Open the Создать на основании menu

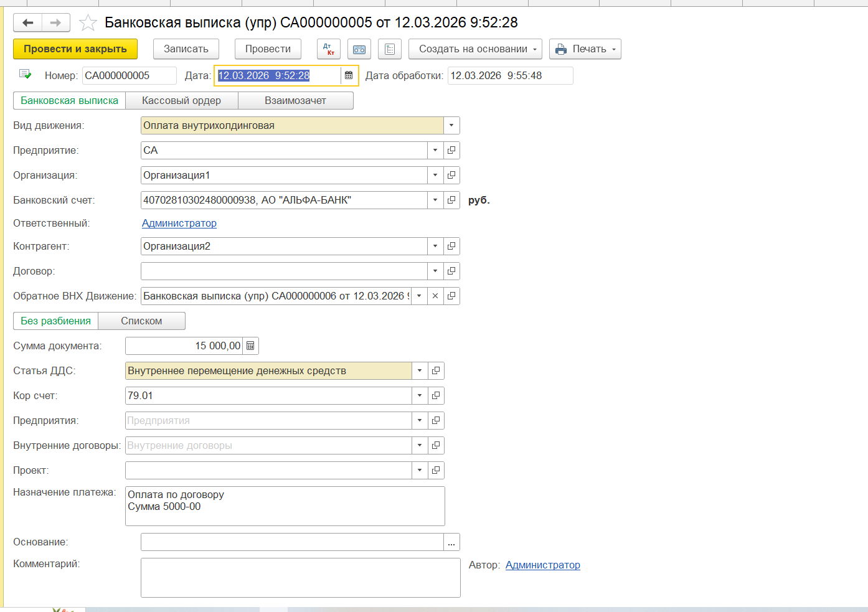click(x=475, y=49)
